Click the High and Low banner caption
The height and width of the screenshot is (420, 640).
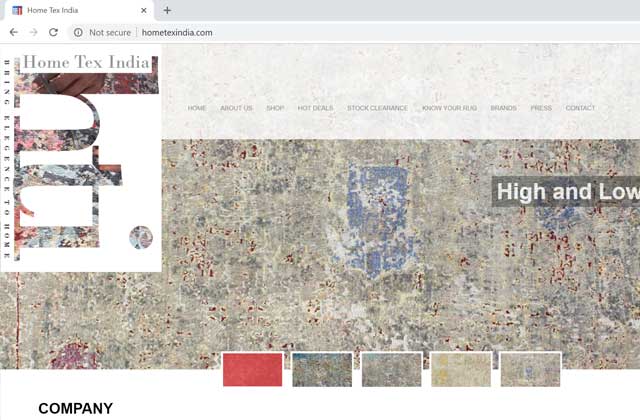(566, 191)
